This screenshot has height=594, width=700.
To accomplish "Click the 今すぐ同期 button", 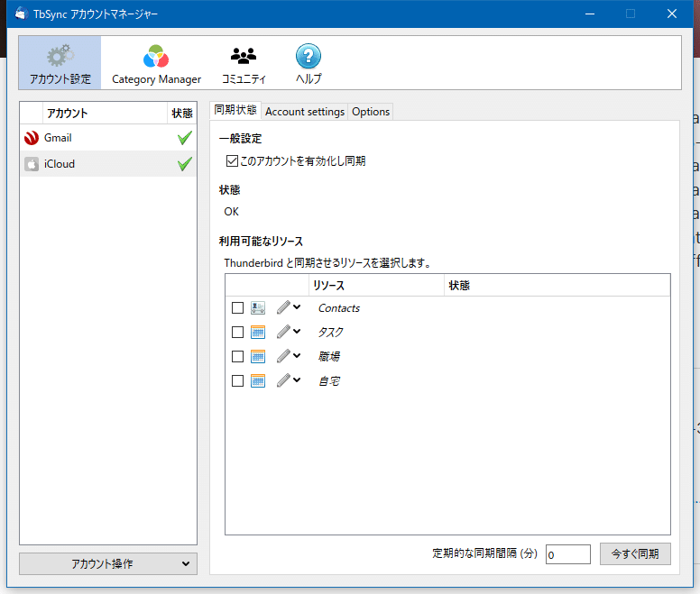I will tap(635, 553).
